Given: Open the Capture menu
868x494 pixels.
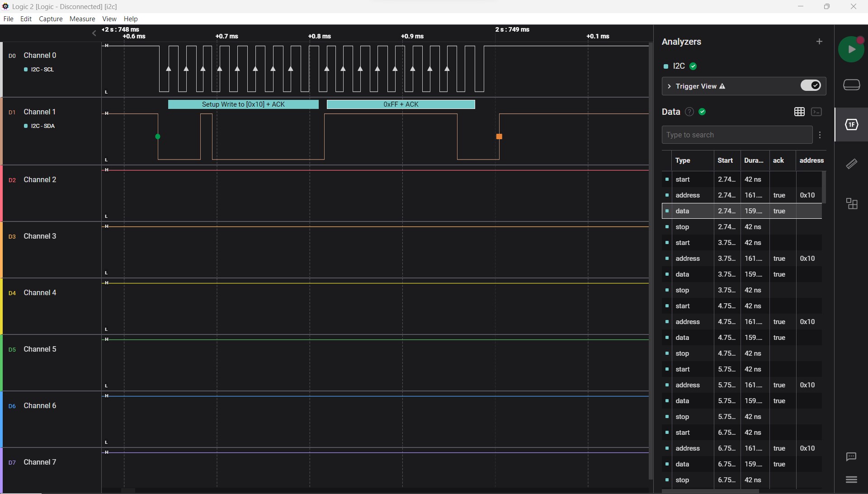Looking at the screenshot, I should pos(50,19).
